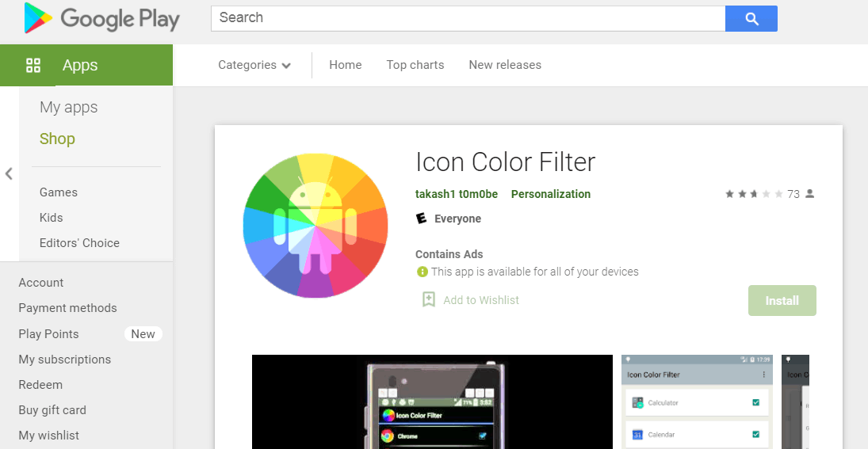Click the reviewers person icon

tap(810, 193)
